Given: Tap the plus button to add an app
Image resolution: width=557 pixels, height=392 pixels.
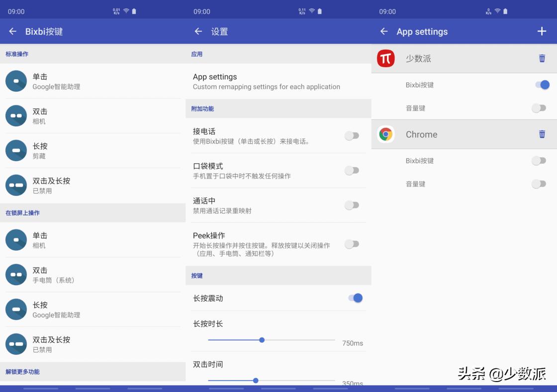Looking at the screenshot, I should point(542,31).
